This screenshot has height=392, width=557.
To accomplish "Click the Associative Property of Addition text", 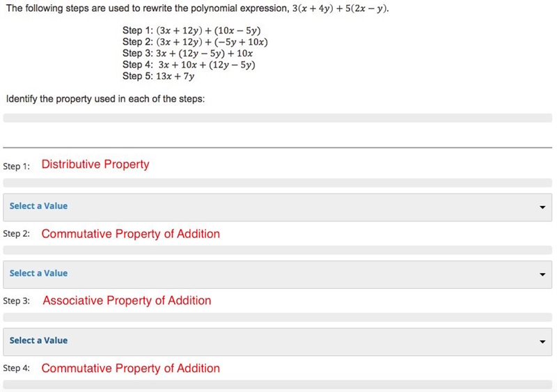I will [127, 300].
